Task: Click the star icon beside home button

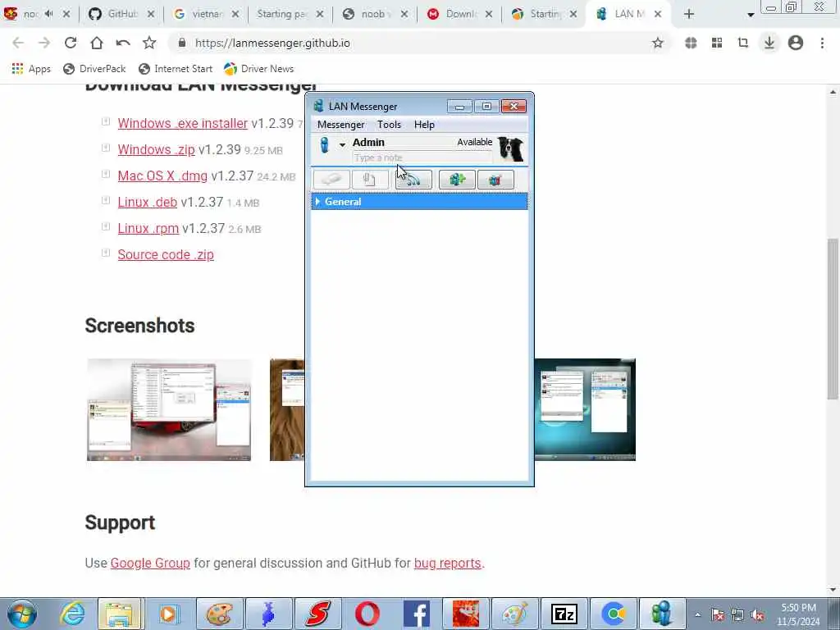Action: point(149,43)
